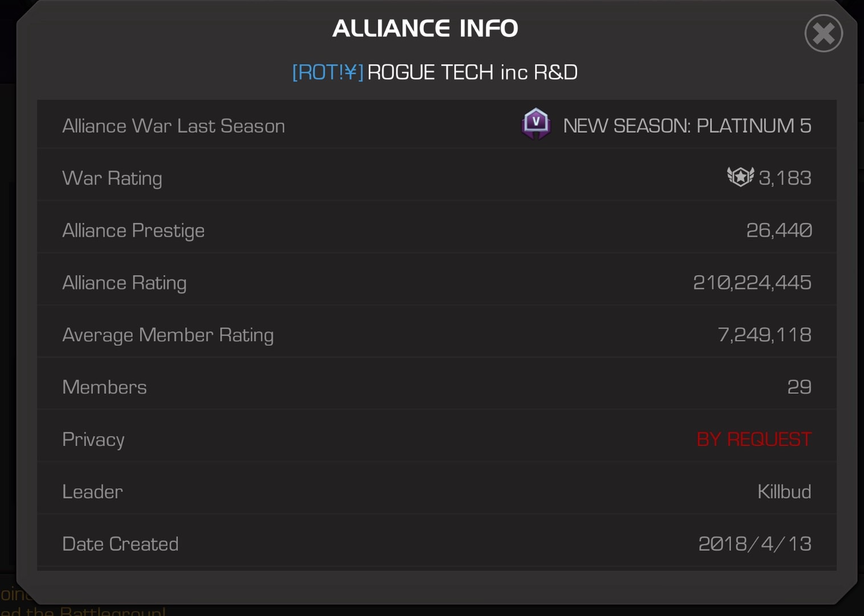Screen dimensions: 864x616
Task: Click the Alliance Prestige value 26,440
Action: click(778, 230)
